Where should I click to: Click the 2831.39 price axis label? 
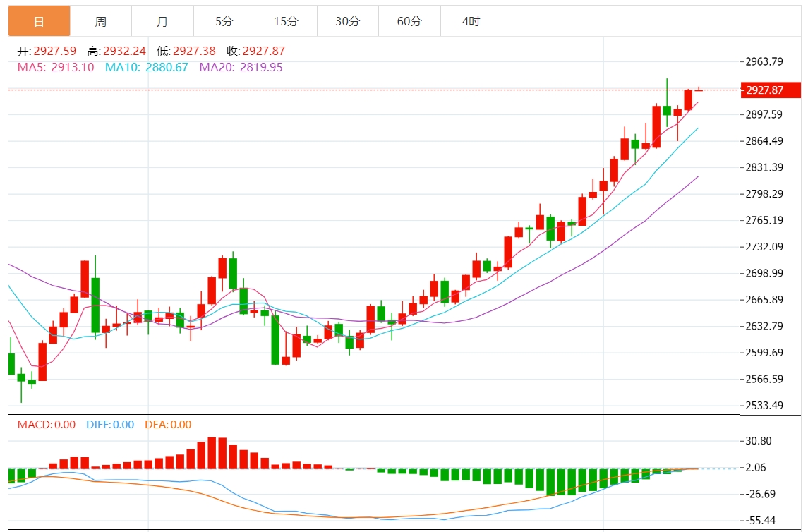click(764, 167)
